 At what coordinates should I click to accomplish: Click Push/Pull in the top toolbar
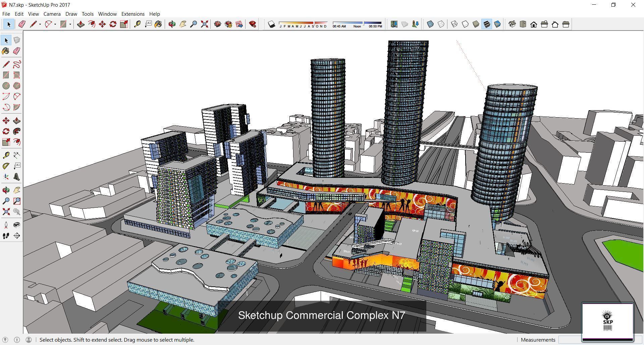tap(80, 24)
